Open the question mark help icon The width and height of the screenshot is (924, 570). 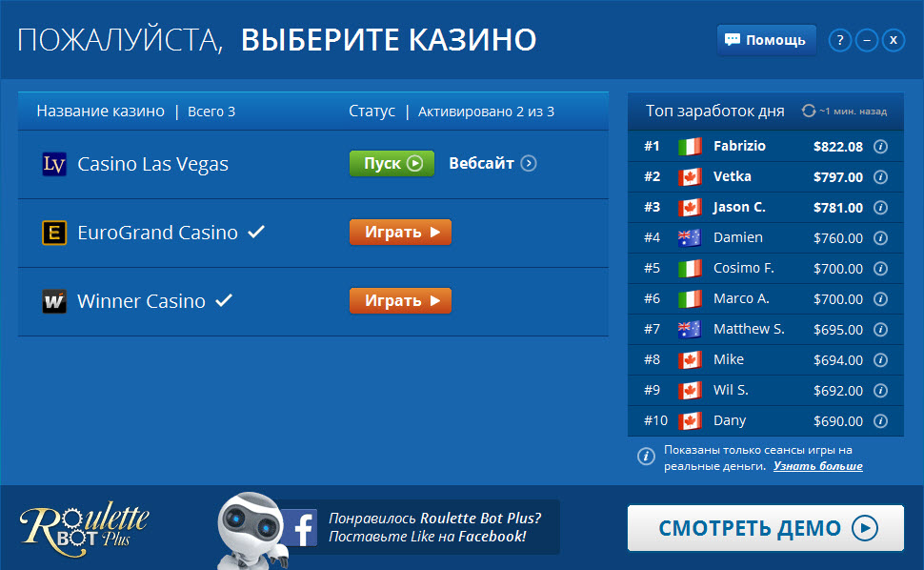(x=840, y=40)
